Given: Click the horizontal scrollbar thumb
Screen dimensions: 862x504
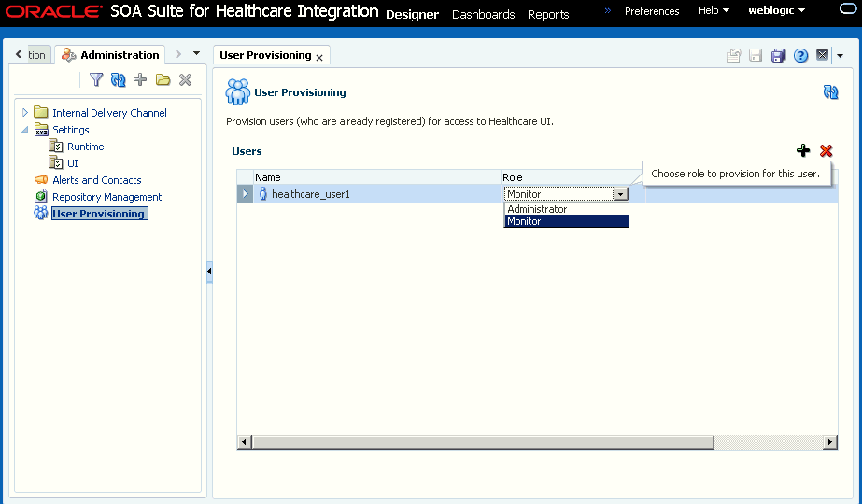Looking at the screenshot, I should (x=483, y=441).
